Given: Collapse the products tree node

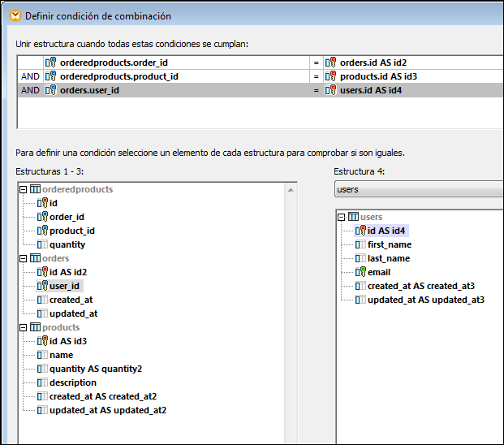Looking at the screenshot, I should coord(24,327).
